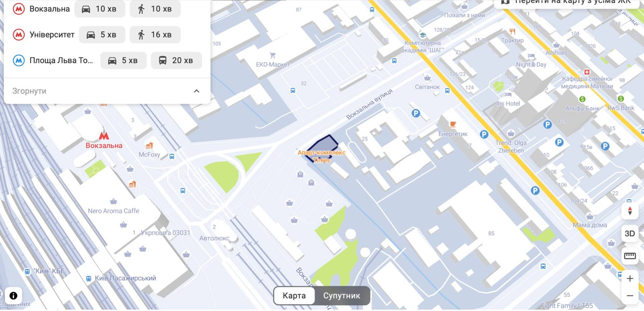Click the Вокзальна metro station marker
Image resolution: width=644 pixels, height=311 pixels.
pyautogui.click(x=104, y=136)
